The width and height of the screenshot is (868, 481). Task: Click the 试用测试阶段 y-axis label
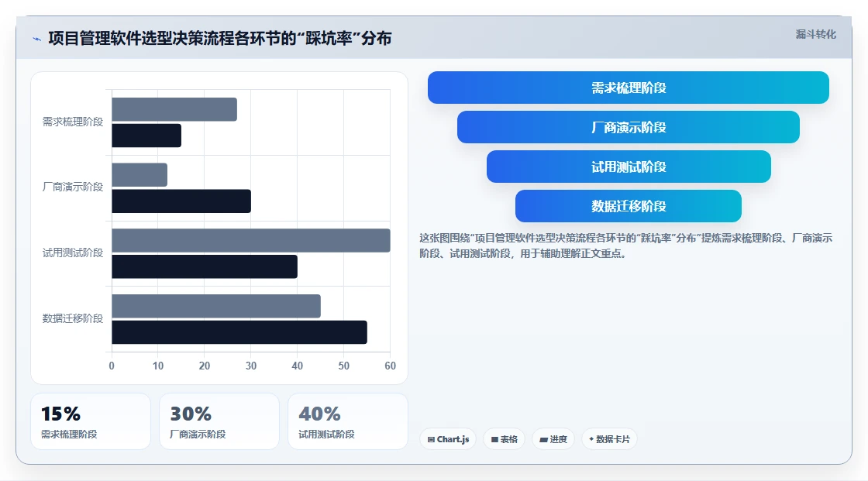(x=73, y=253)
